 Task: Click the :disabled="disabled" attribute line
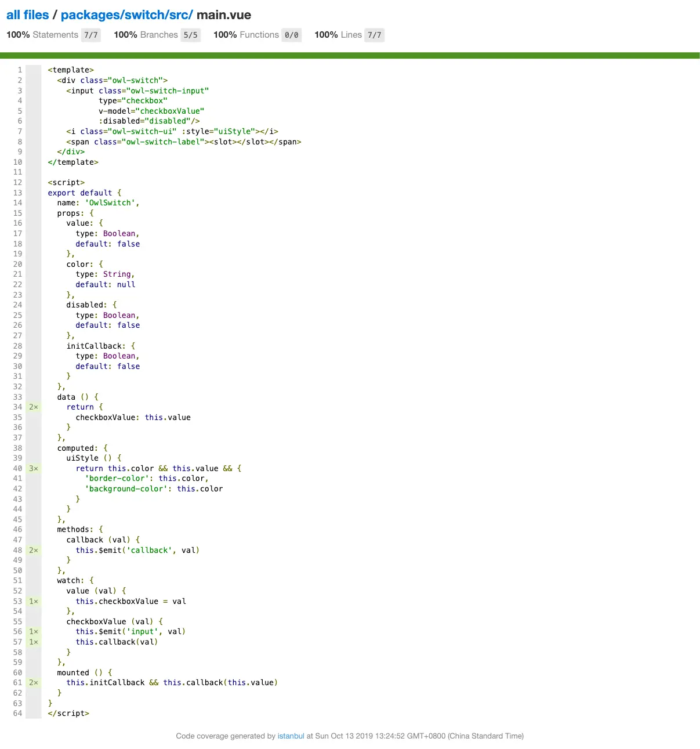click(149, 121)
